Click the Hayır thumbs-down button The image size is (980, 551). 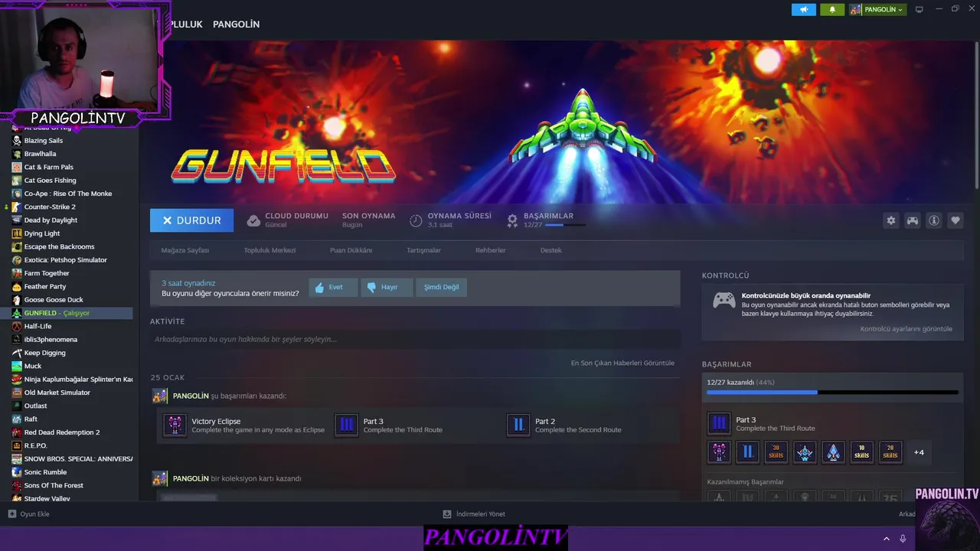[387, 288]
